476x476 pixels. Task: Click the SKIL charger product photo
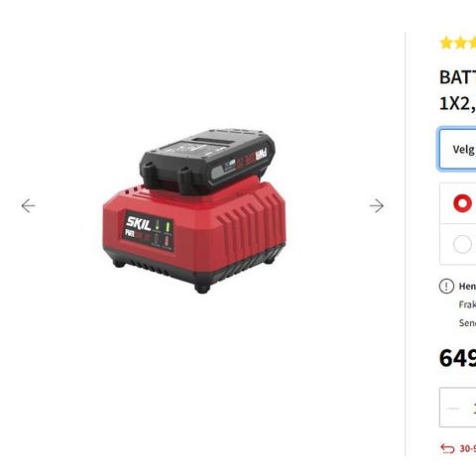click(x=194, y=211)
